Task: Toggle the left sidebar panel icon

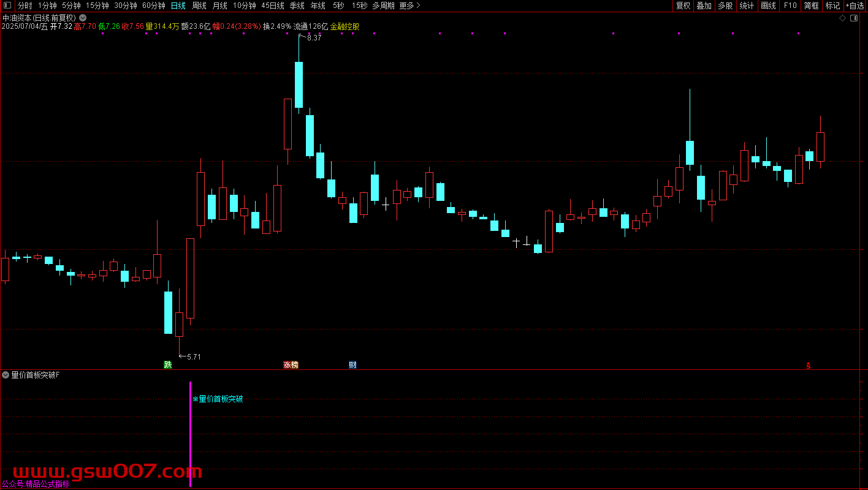Action: [7, 6]
